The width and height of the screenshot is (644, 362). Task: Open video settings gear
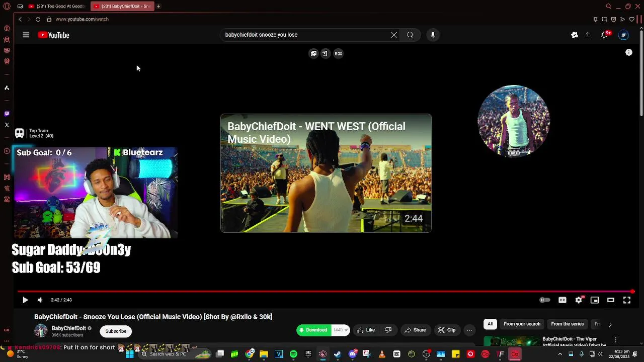579,300
